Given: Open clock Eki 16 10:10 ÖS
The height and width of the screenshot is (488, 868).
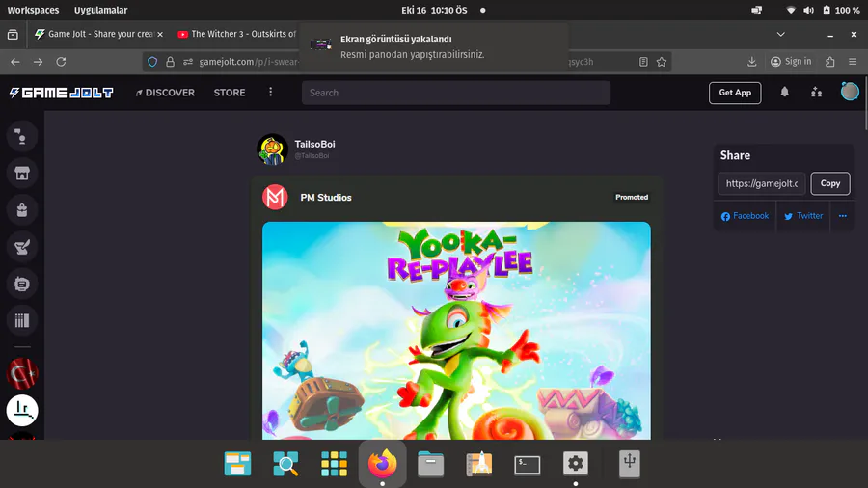Looking at the screenshot, I should tap(434, 10).
